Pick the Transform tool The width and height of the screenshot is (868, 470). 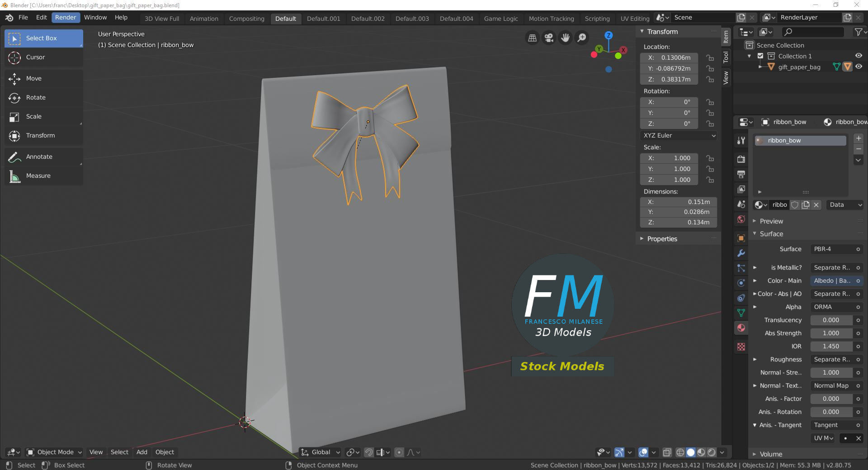[44, 136]
